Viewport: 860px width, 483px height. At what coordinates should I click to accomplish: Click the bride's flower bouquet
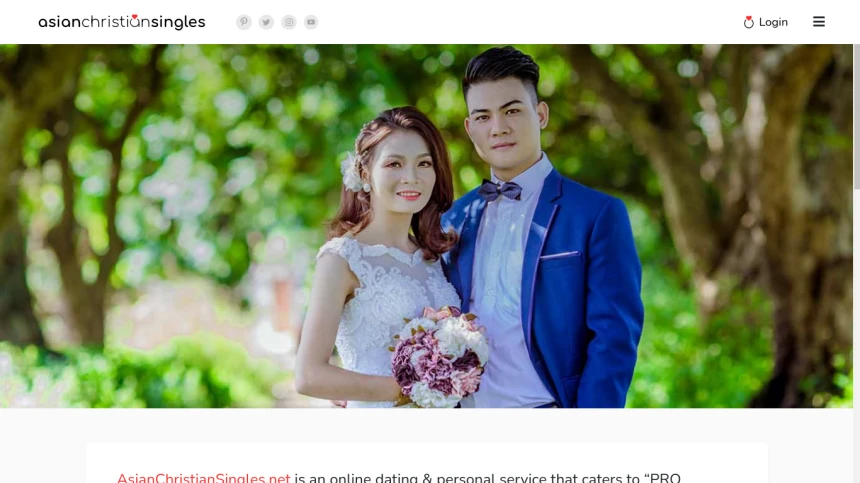[x=439, y=356]
